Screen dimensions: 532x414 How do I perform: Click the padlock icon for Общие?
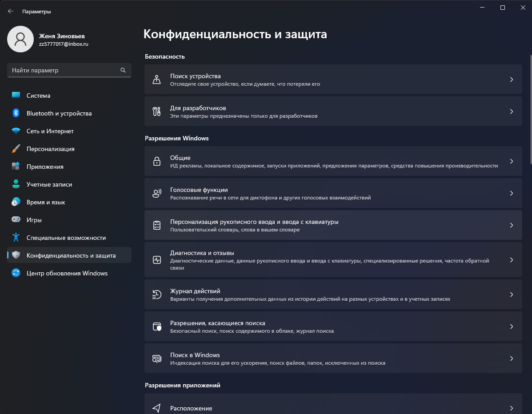pos(156,161)
